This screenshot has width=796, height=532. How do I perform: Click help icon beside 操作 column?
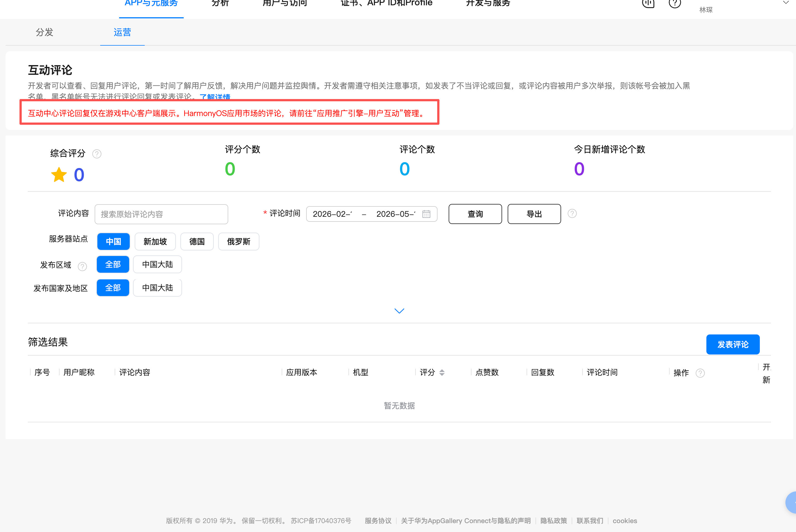[700, 373]
